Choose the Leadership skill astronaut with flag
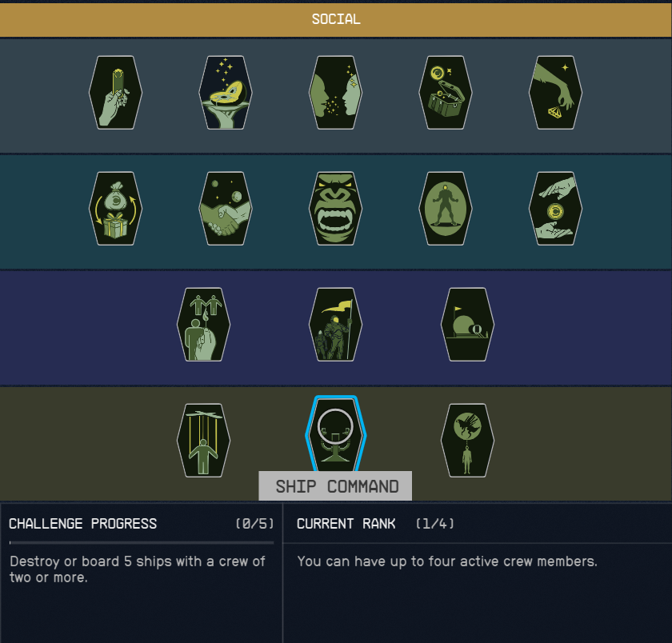 tap(335, 324)
